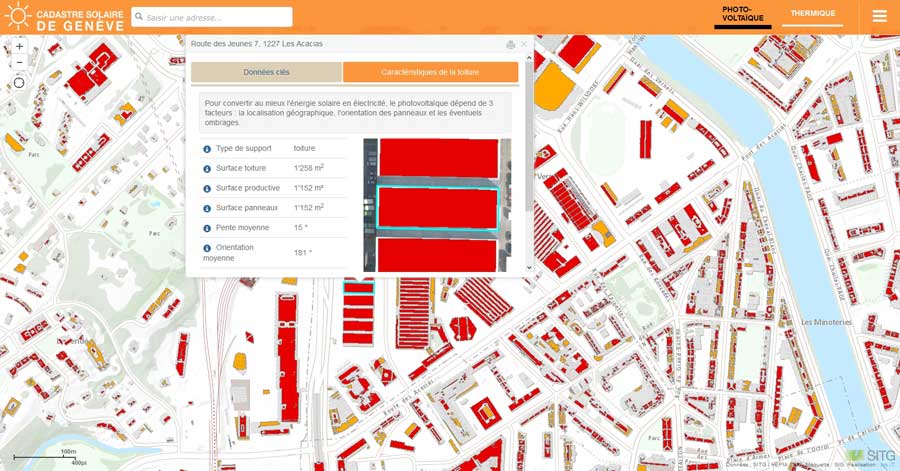Click info icon for Type de support
The height and width of the screenshot is (471, 900).
point(207,149)
